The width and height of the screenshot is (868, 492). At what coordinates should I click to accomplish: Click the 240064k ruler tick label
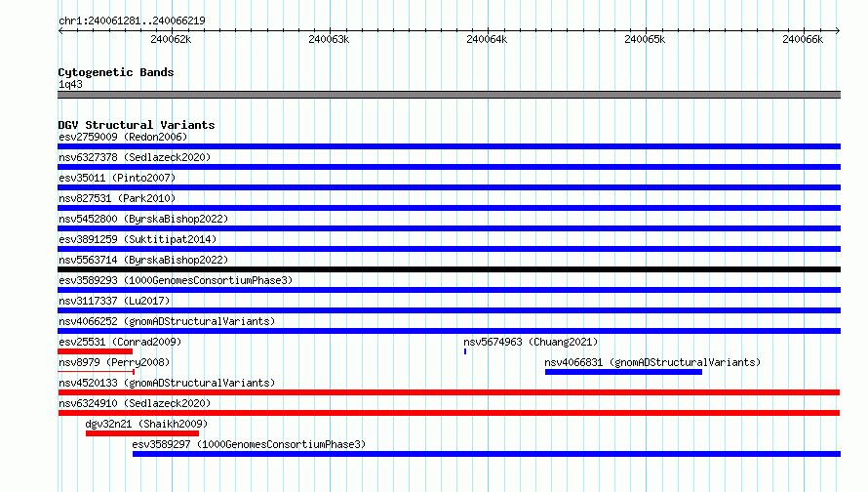(x=487, y=39)
